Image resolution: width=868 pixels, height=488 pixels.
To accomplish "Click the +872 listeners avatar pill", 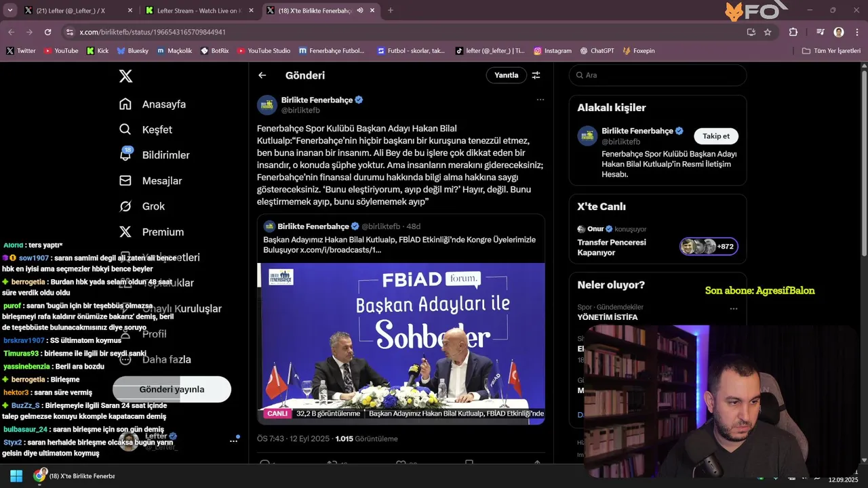I will tap(709, 247).
